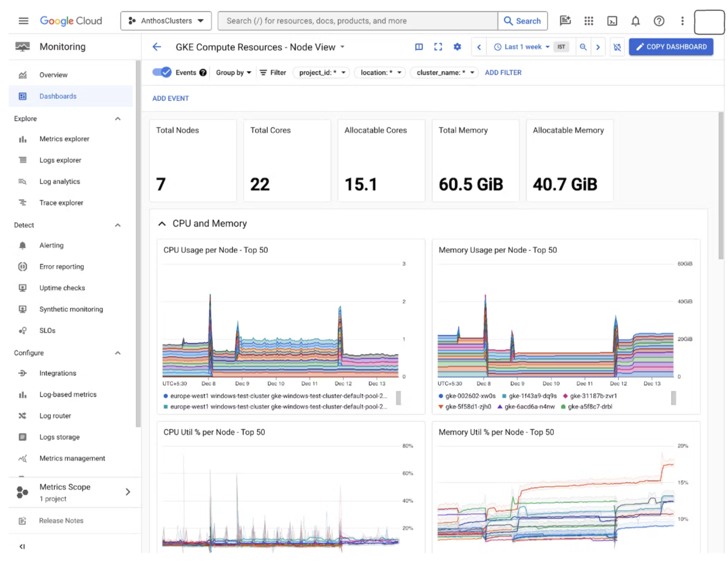Click ADD EVENT
Viewport: 728px width, 568px height.
[x=171, y=99]
